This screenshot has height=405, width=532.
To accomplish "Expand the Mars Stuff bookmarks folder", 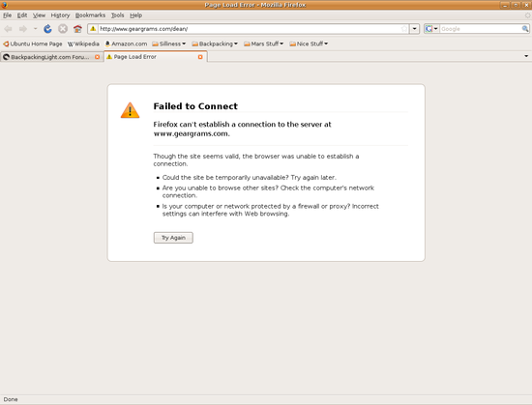I will pyautogui.click(x=264, y=43).
